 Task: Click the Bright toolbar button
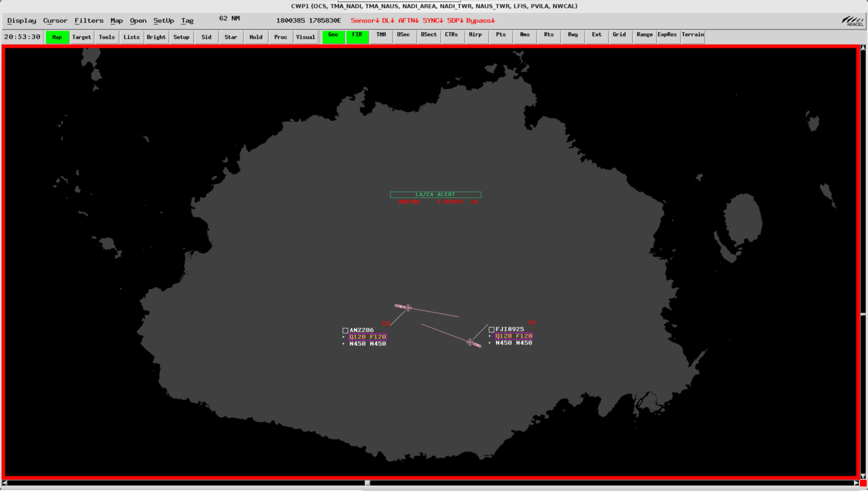pyautogui.click(x=156, y=37)
